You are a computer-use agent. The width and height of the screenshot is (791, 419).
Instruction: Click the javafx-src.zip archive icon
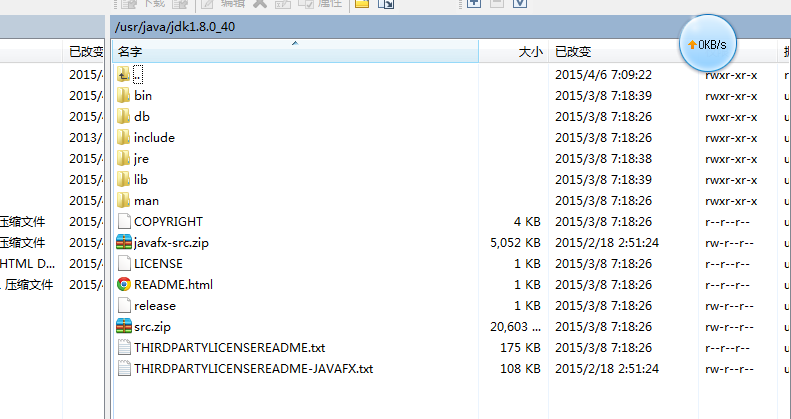124,243
